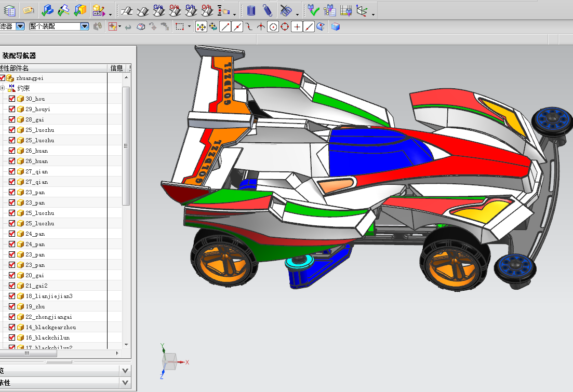Open the selection filter dropdown arrow

click(x=20, y=26)
